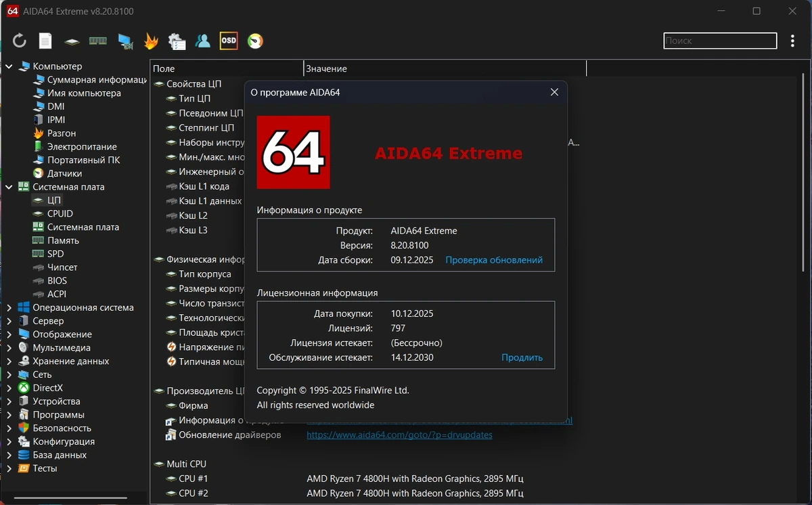Expand the Отображение tree node
Image resolution: width=812 pixels, height=505 pixels.
click(x=9, y=334)
